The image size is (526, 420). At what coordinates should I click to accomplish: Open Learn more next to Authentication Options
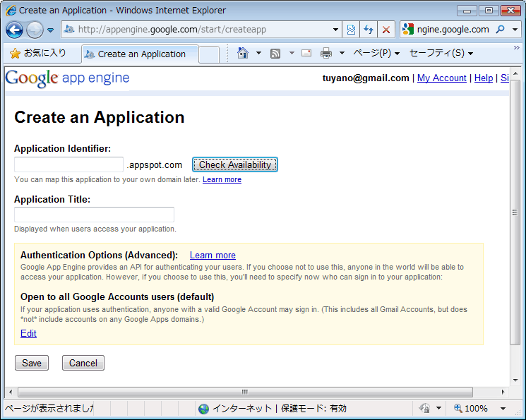[x=213, y=256]
